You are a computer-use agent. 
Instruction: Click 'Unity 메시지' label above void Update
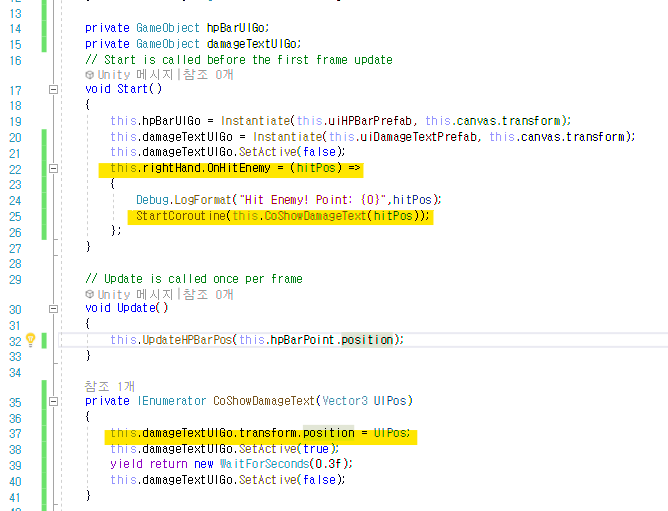pos(135,294)
